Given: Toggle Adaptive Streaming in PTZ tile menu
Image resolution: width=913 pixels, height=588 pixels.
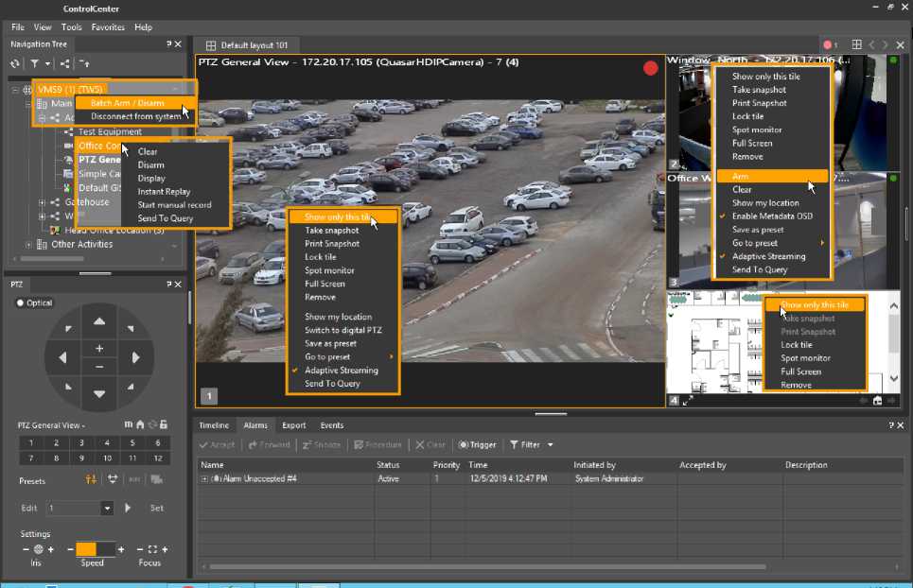Looking at the screenshot, I should (x=341, y=371).
